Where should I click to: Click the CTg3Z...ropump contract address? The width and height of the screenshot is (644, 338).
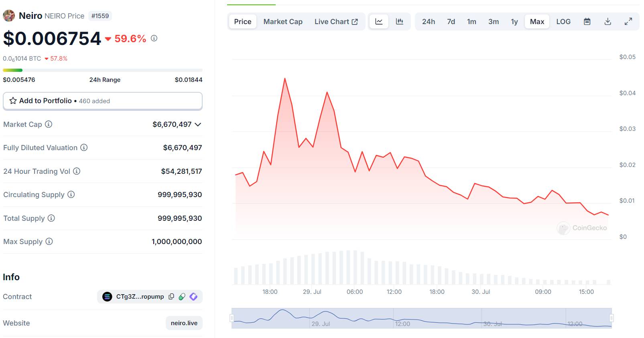coord(140,297)
